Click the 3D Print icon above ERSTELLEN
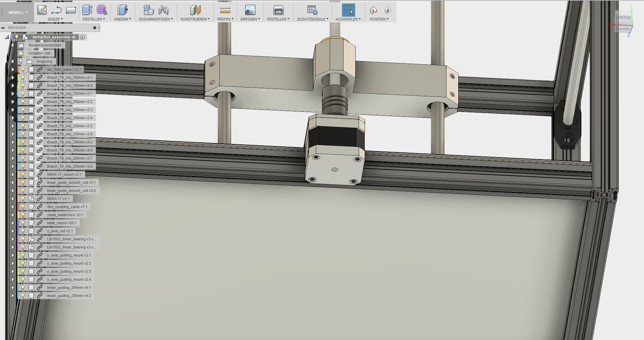 click(278, 10)
